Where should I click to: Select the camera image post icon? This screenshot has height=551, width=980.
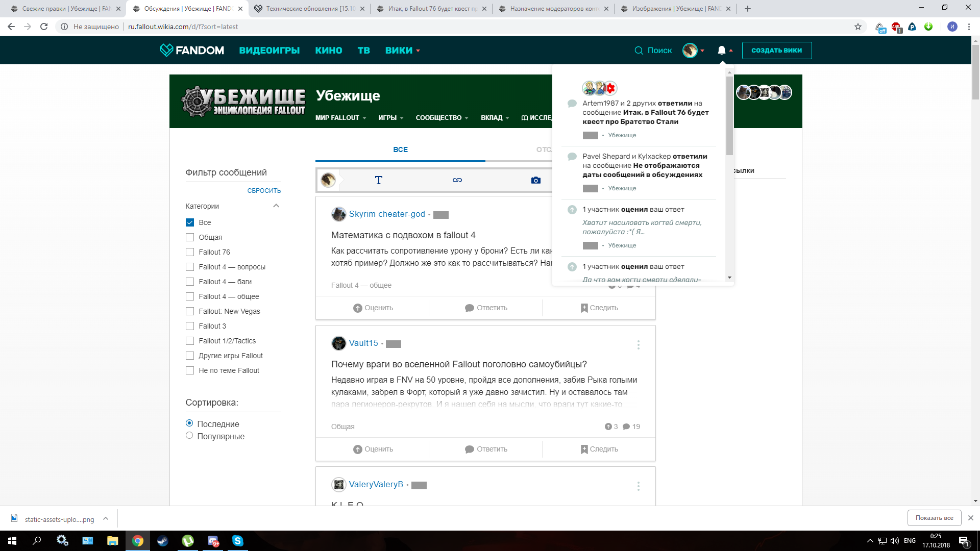535,180
